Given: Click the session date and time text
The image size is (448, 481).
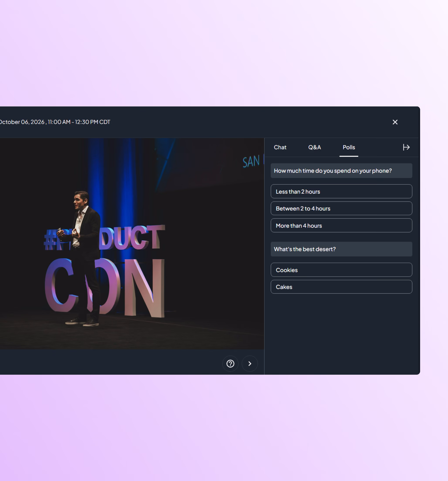Looking at the screenshot, I should 55,122.
